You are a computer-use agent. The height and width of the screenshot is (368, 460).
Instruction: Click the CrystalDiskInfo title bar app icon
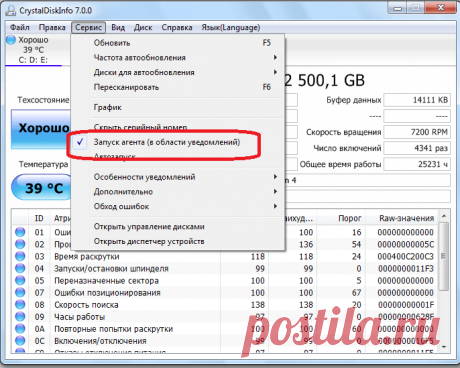(x=11, y=10)
